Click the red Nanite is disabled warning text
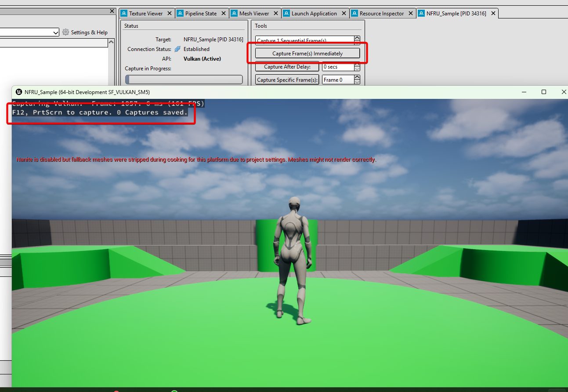568x392 pixels. pos(196,160)
